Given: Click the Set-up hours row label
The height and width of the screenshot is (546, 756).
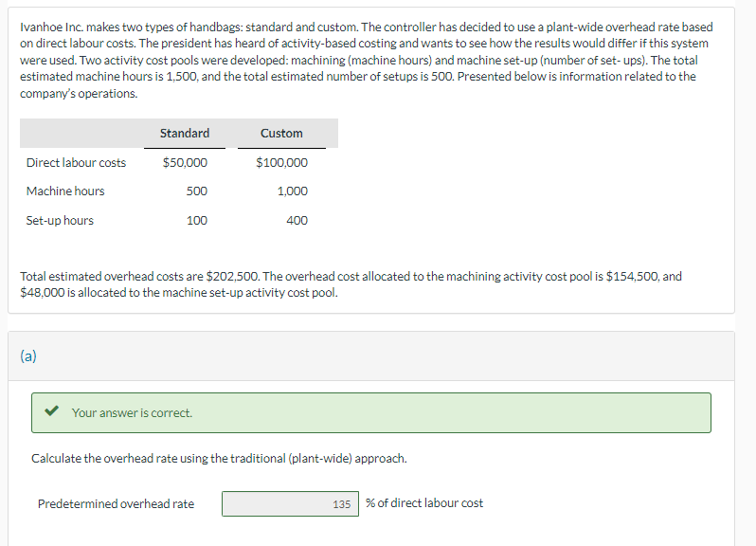Looking at the screenshot, I should click(x=60, y=221).
